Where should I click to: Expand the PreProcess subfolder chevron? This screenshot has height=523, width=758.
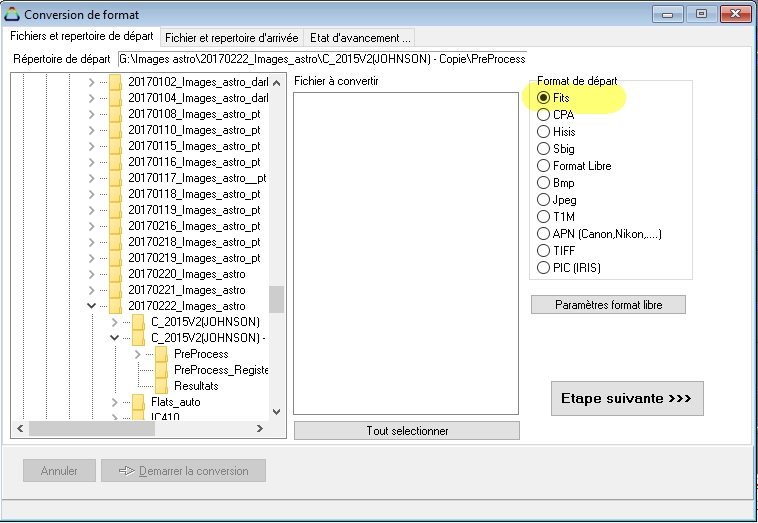[137, 354]
